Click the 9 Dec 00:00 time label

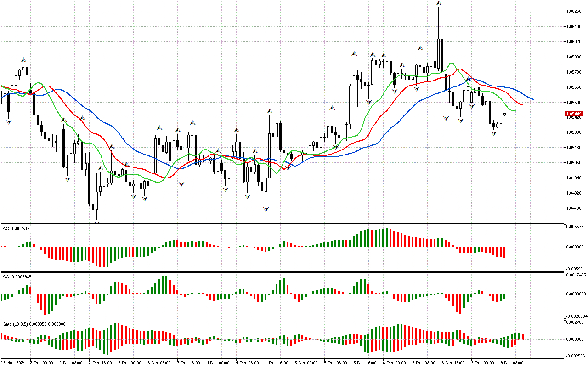pos(483,363)
